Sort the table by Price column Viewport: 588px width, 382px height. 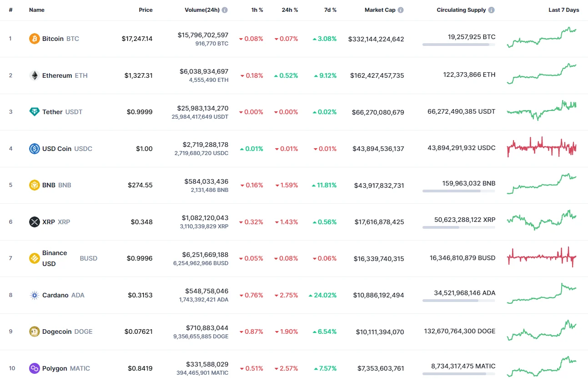point(146,10)
